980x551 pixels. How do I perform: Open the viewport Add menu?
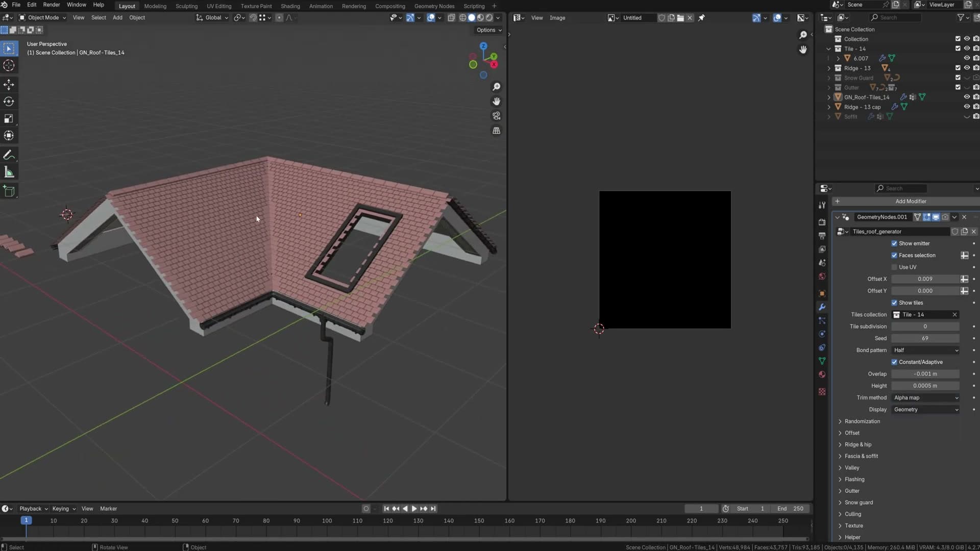[x=117, y=18]
